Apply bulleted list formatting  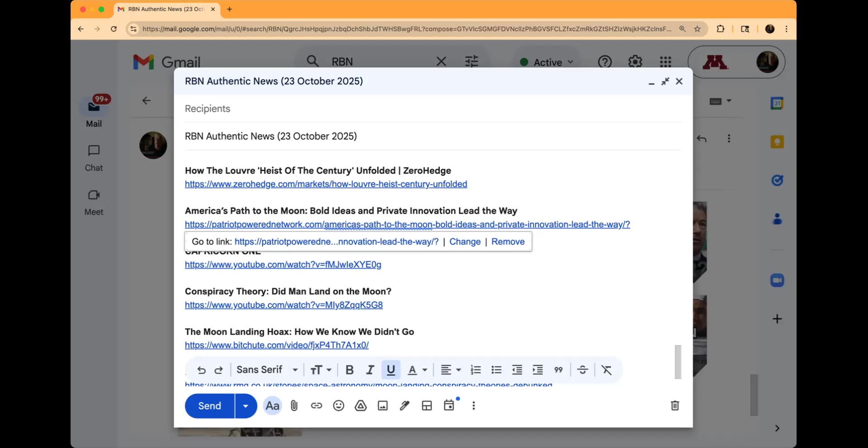(496, 370)
